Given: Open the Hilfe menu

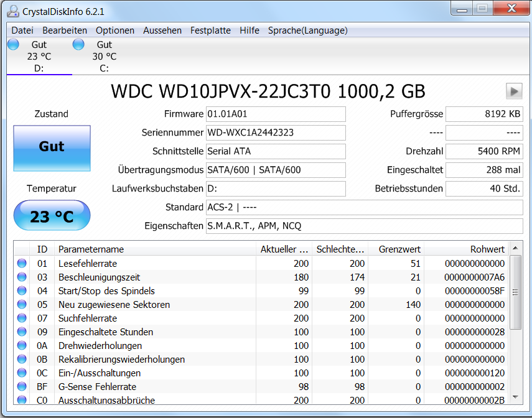Looking at the screenshot, I should pos(250,30).
